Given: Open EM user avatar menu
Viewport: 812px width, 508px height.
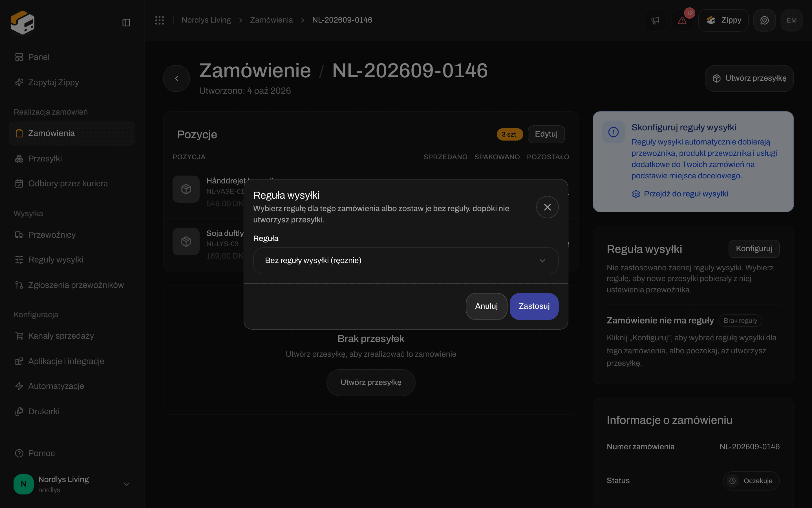Looking at the screenshot, I should click(791, 20).
